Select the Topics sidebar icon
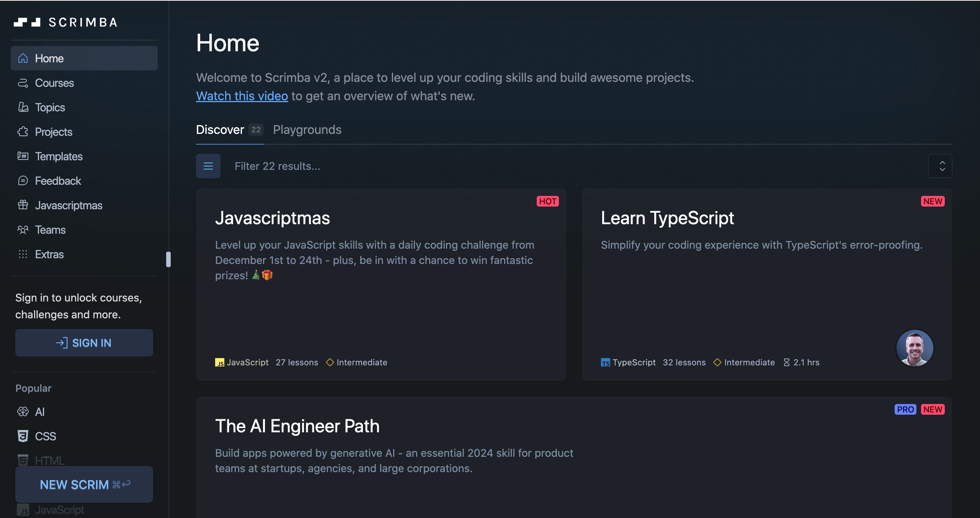Image resolution: width=980 pixels, height=518 pixels. click(x=23, y=107)
